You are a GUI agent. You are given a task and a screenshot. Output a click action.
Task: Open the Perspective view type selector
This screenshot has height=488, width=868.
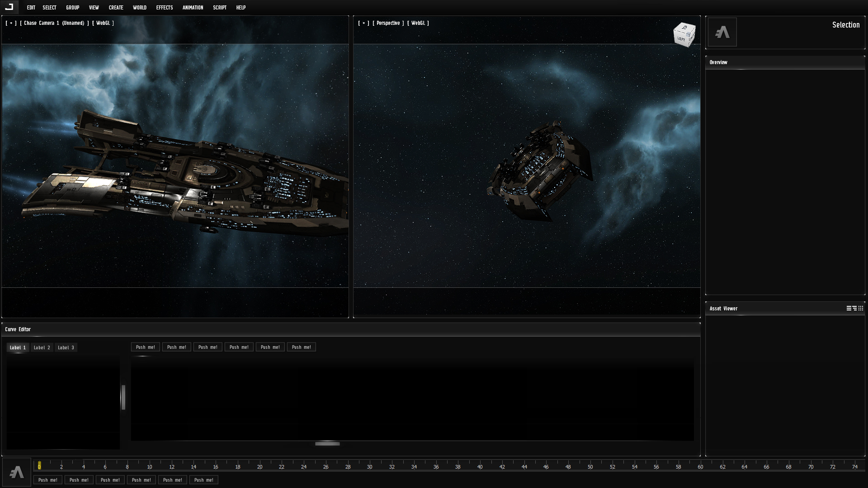pos(388,23)
